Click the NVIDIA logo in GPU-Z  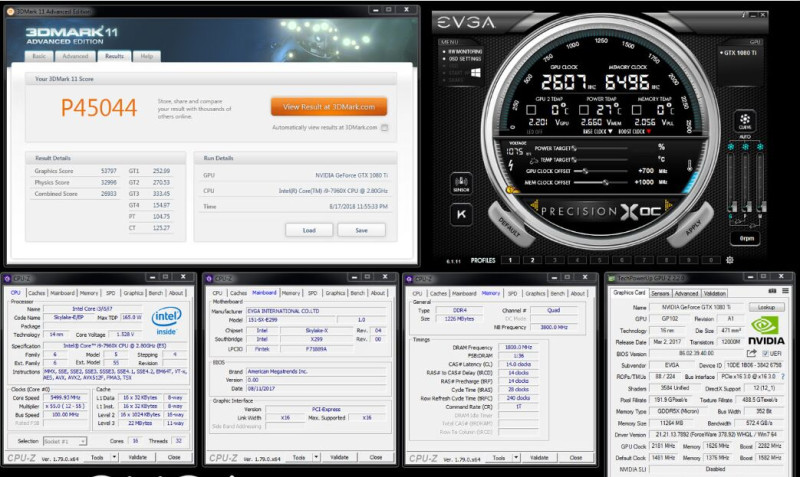click(765, 331)
